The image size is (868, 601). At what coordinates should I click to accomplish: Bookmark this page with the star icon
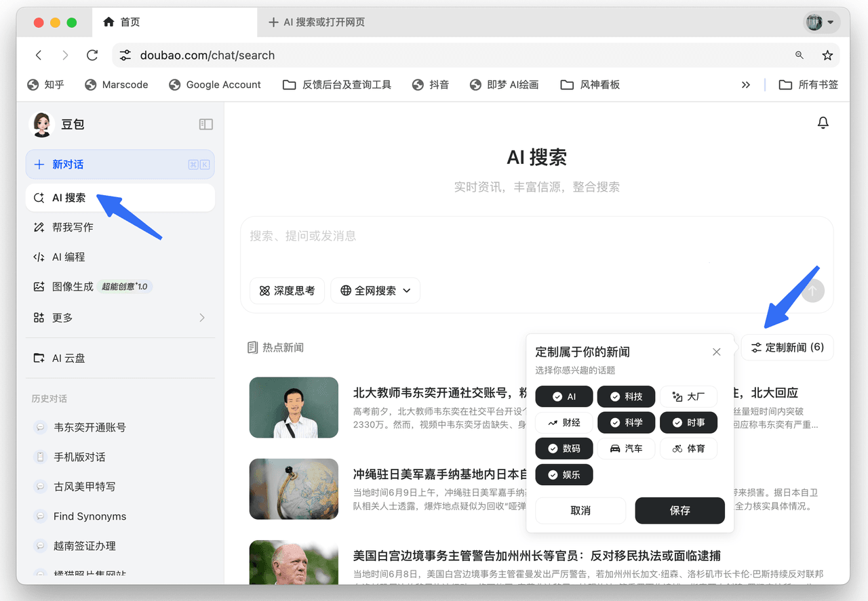point(827,56)
